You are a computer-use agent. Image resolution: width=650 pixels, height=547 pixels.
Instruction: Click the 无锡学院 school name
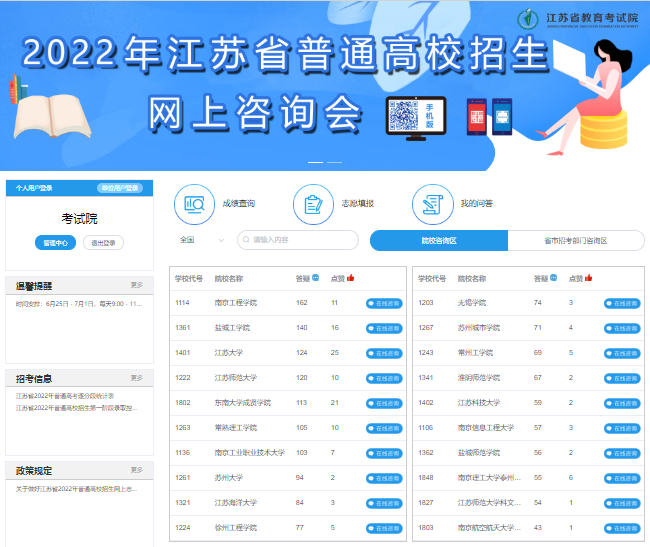[472, 303]
